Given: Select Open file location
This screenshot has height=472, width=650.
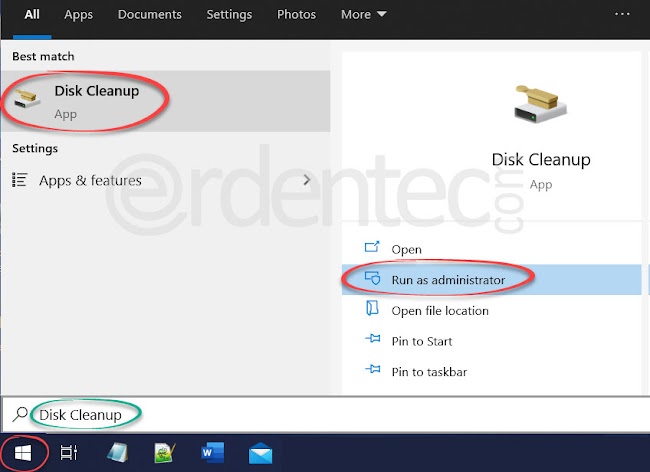Looking at the screenshot, I should click(492, 310).
